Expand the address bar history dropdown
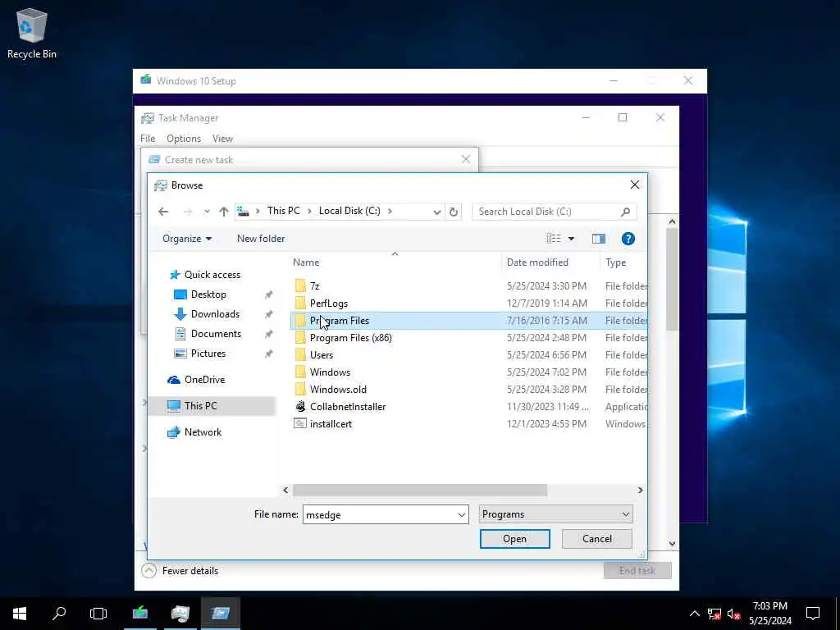 click(x=437, y=212)
